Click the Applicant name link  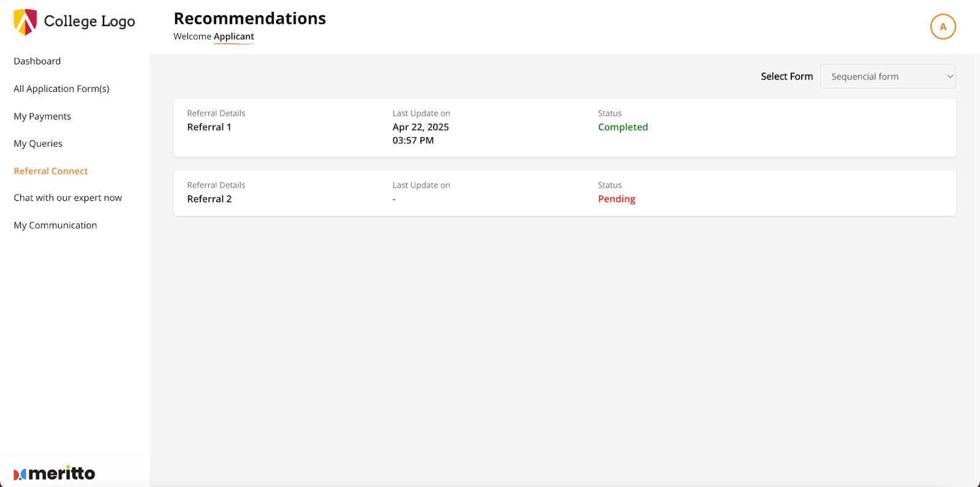point(233,37)
